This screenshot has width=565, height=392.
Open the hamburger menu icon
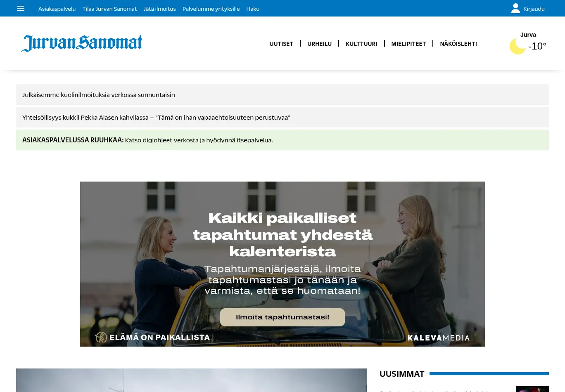[21, 8]
